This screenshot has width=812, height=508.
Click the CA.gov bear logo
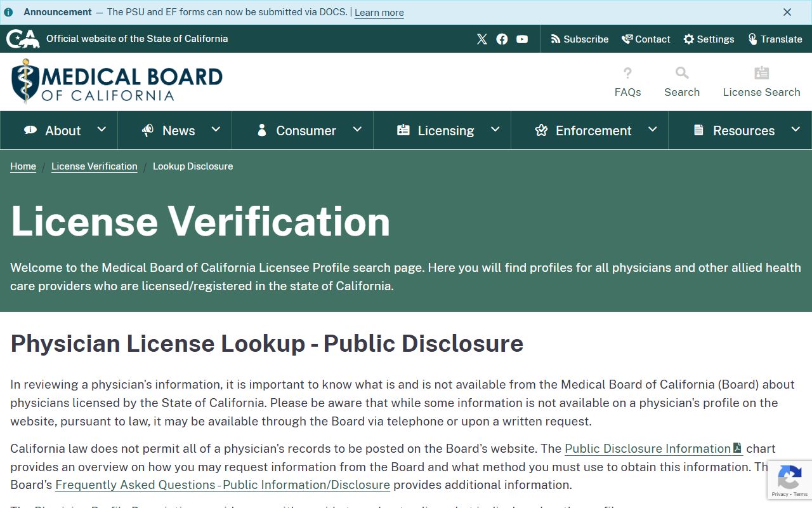pyautogui.click(x=23, y=39)
